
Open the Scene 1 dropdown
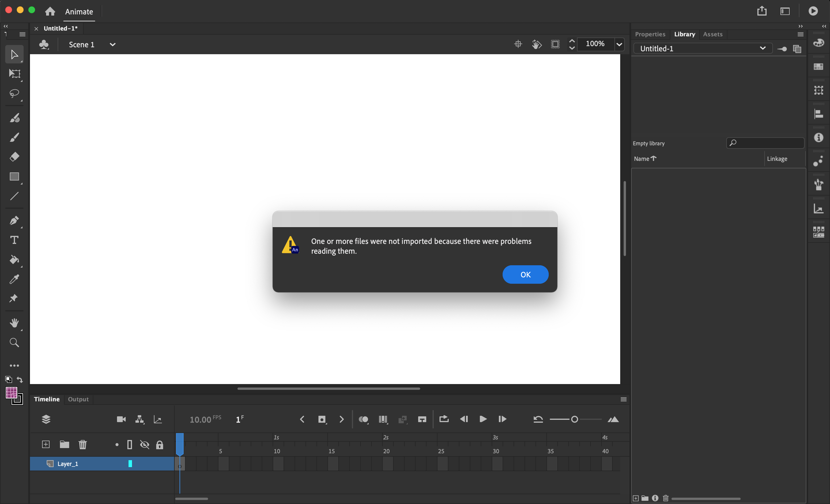pos(112,44)
